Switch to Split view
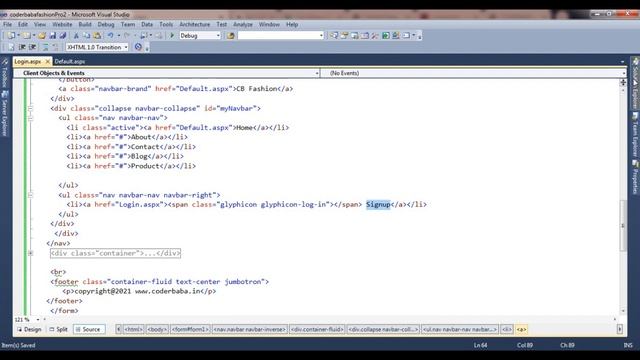Image resolution: width=640 pixels, height=360 pixels. (x=58, y=329)
